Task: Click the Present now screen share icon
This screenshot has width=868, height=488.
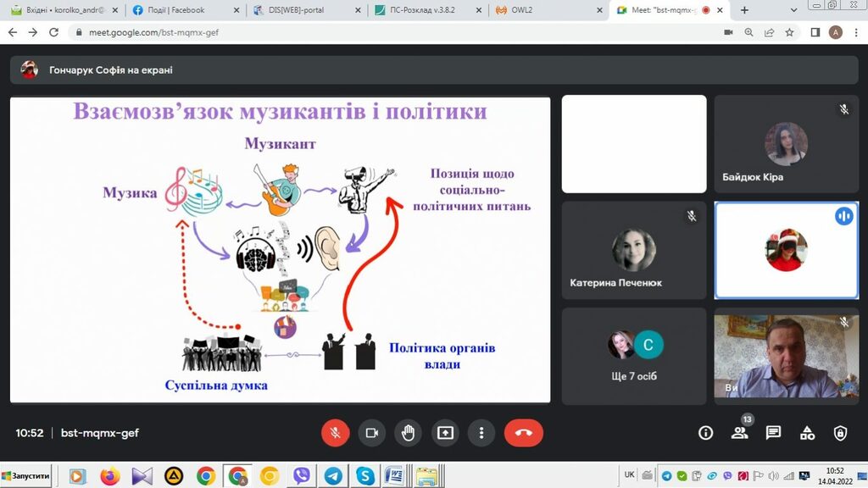Action: click(445, 432)
